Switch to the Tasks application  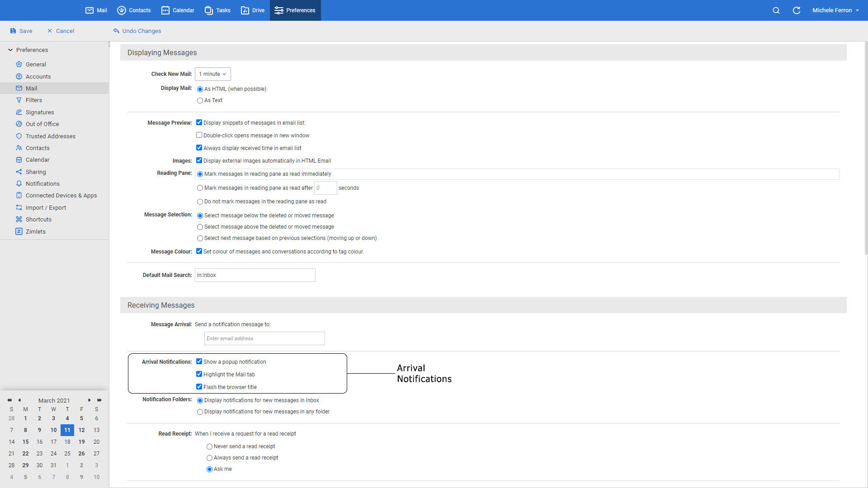click(x=217, y=10)
